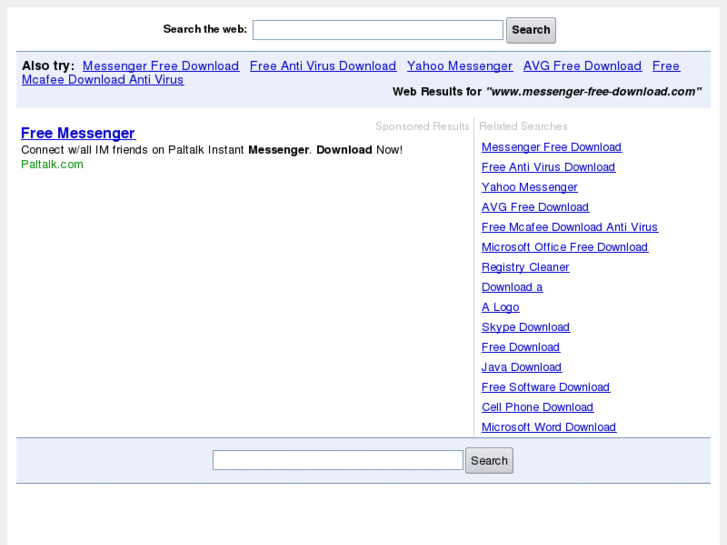Image resolution: width=727 pixels, height=545 pixels.
Task: Open Microsoft Office Free Download related search
Action: 564,247
